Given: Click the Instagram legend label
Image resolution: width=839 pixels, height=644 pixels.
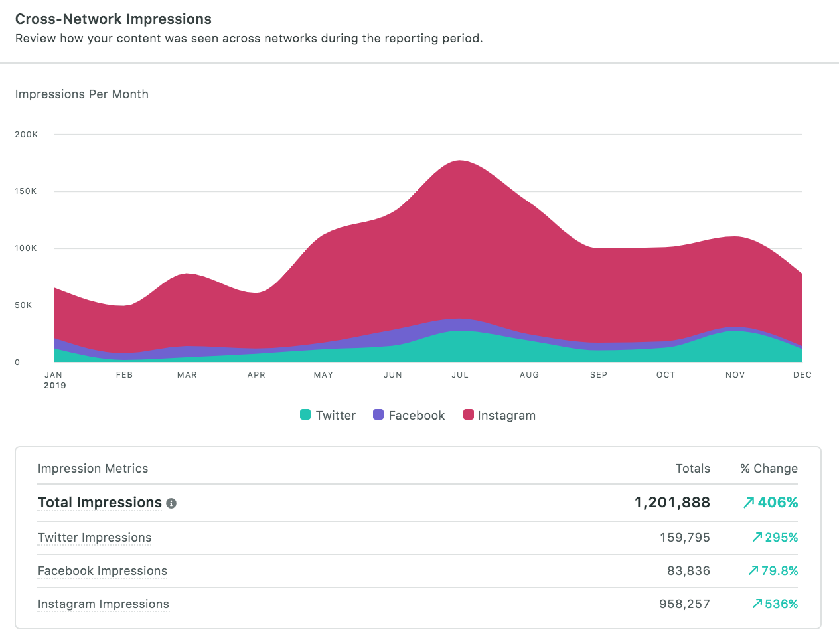Looking at the screenshot, I should click(506, 416).
